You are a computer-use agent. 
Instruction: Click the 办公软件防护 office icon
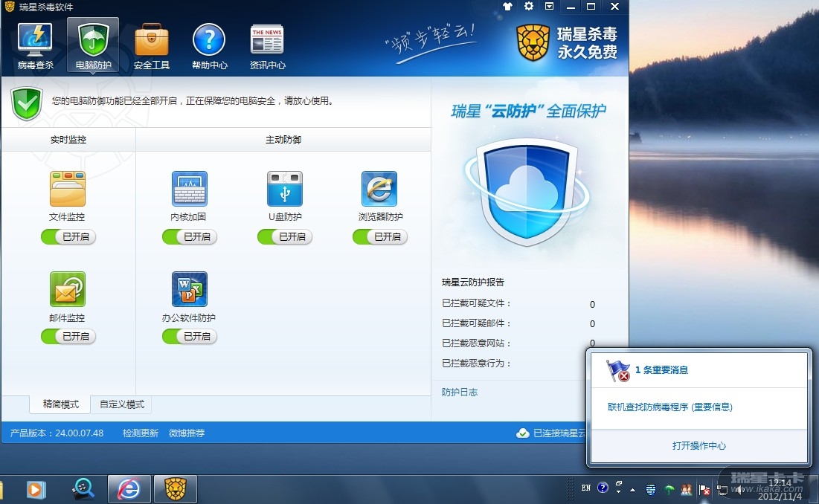pyautogui.click(x=189, y=289)
